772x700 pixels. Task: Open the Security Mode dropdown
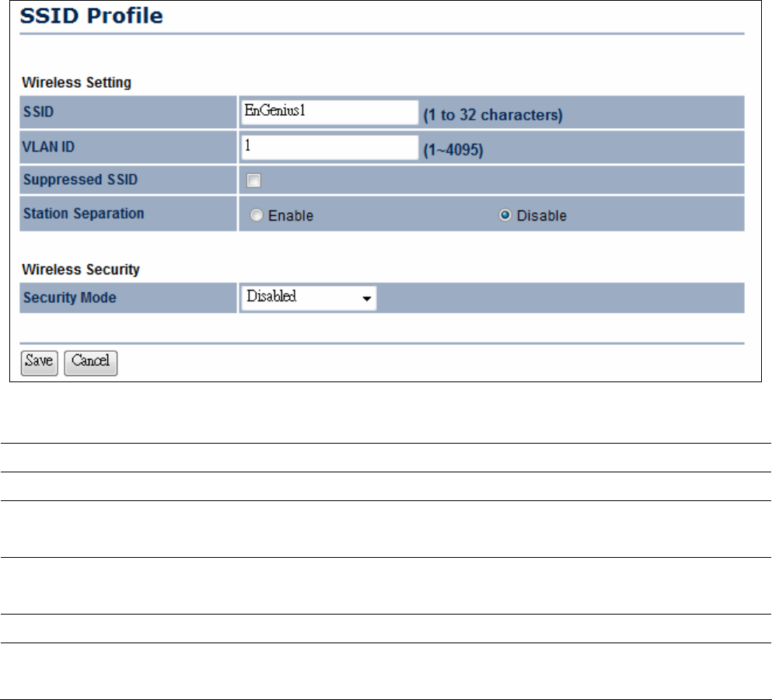[309, 298]
